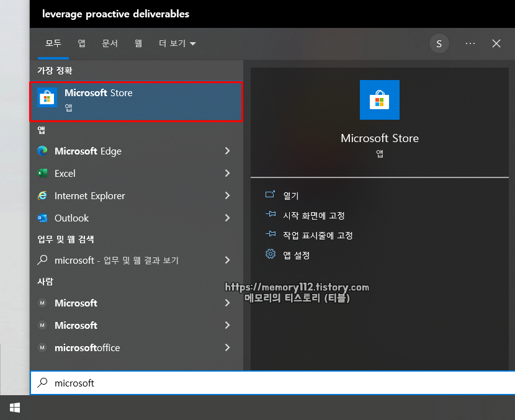Viewport: 515px width, 420px height.
Task: Switch to the 웹 tab
Action: [138, 43]
